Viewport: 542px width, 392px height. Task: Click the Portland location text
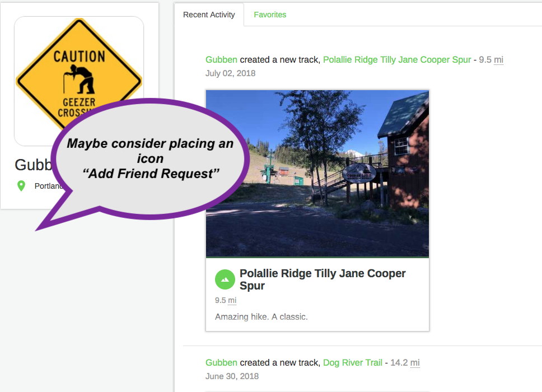tap(48, 186)
